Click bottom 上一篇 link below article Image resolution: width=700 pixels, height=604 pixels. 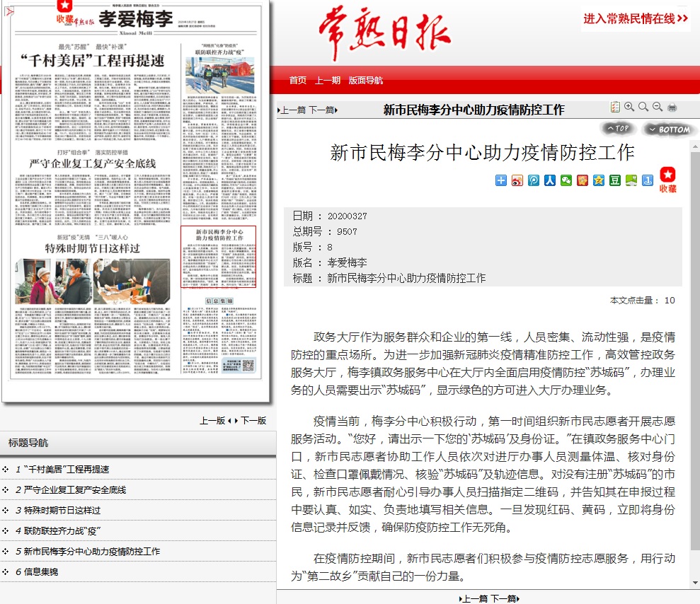[474, 598]
